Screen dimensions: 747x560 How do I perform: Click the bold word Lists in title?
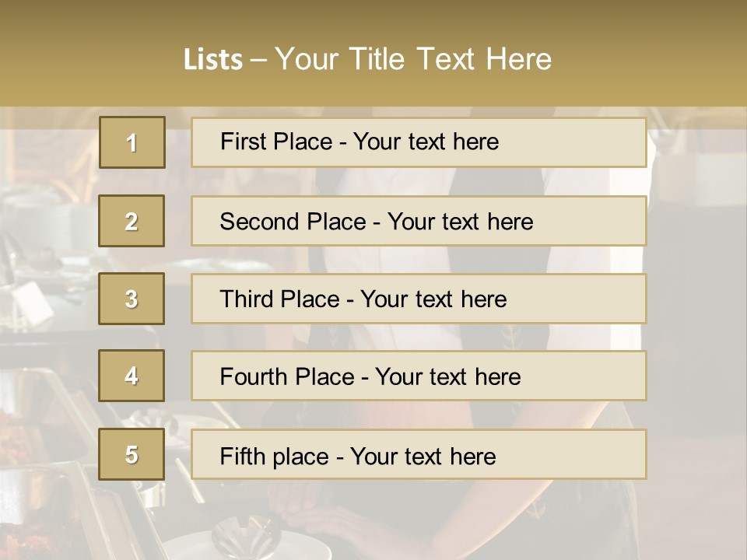[x=213, y=59]
